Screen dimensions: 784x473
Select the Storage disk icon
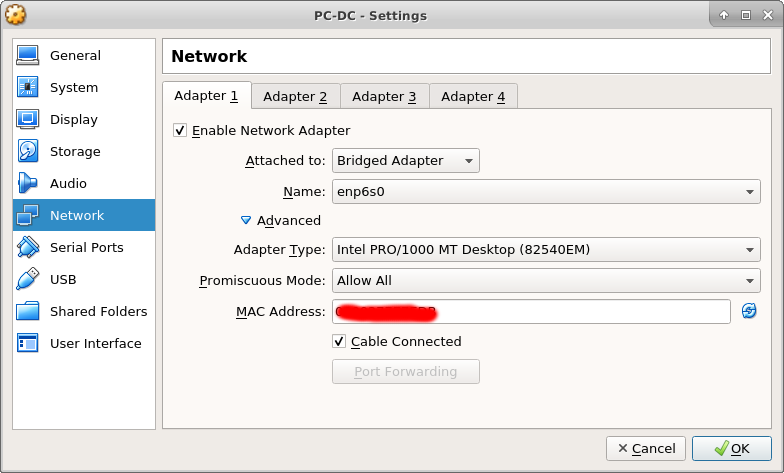28,151
